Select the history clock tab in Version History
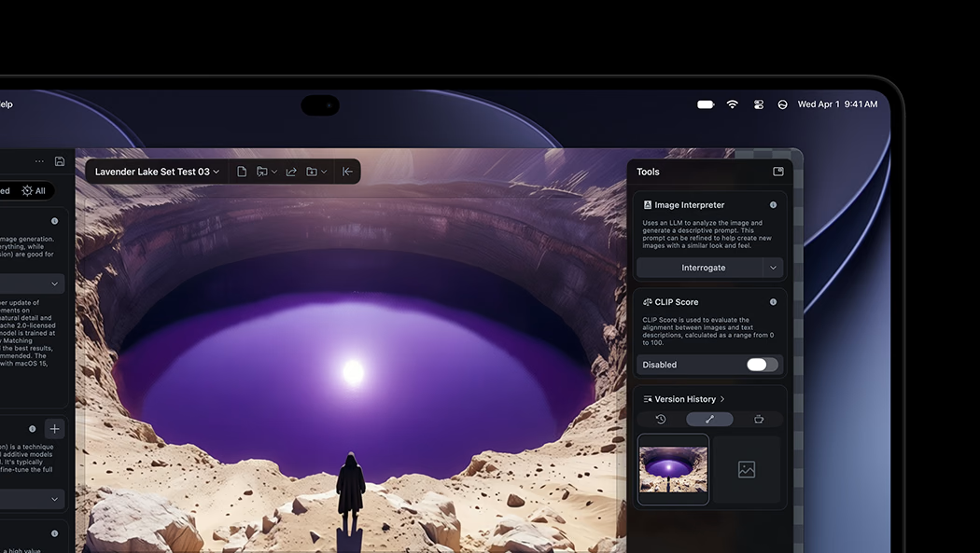The image size is (980, 553). (x=661, y=420)
